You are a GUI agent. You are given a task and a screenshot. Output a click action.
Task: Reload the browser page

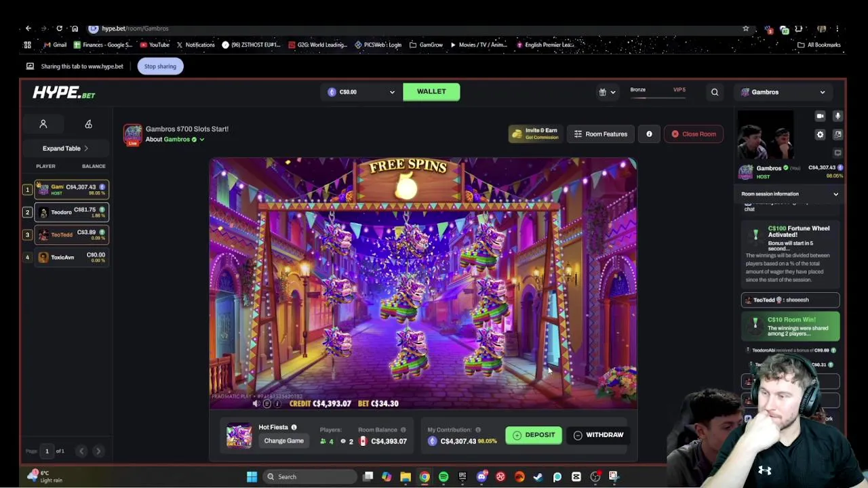(59, 28)
